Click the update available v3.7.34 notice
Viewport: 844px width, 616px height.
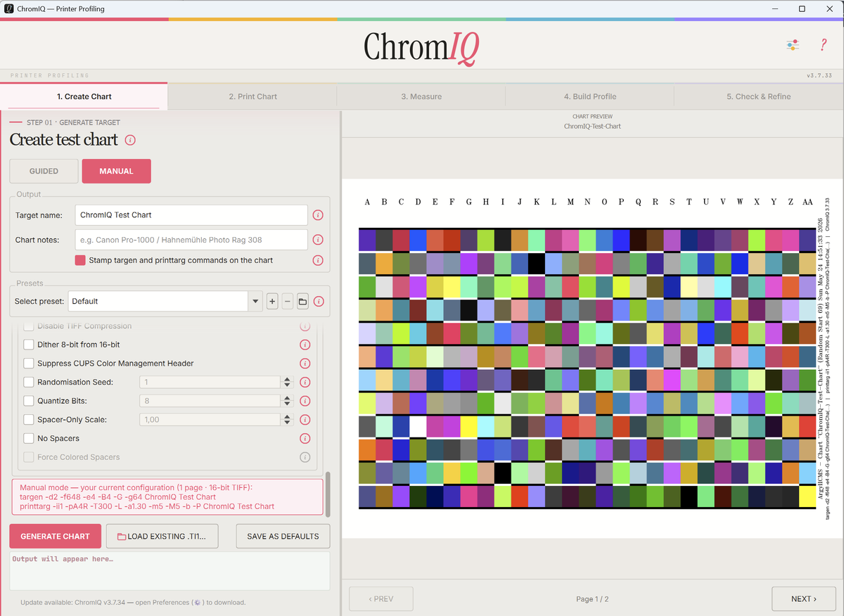(x=133, y=603)
